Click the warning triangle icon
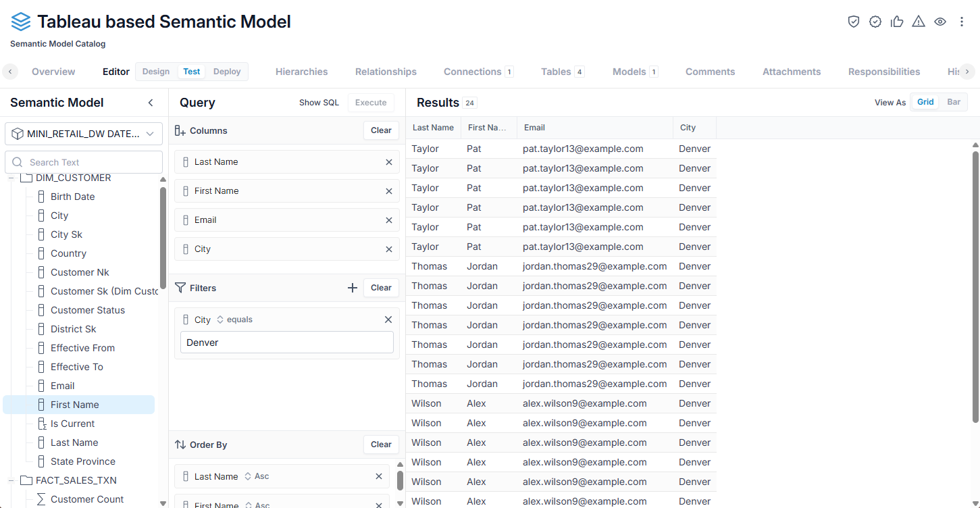The width and height of the screenshot is (980, 508). click(919, 22)
